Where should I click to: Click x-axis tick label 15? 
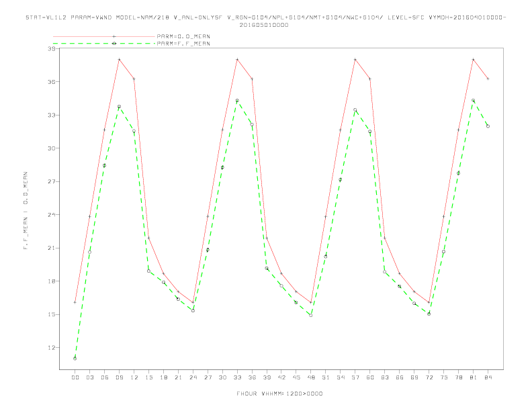coord(148,377)
